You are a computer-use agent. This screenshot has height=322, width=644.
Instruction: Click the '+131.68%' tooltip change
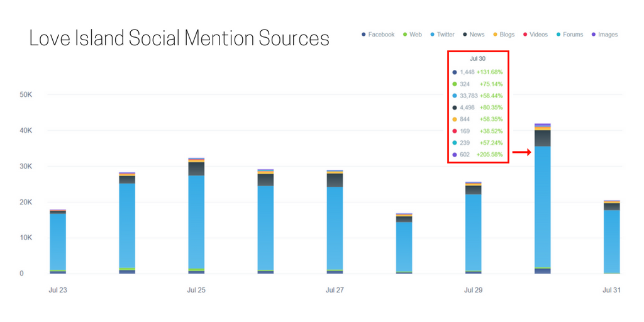pos(489,72)
